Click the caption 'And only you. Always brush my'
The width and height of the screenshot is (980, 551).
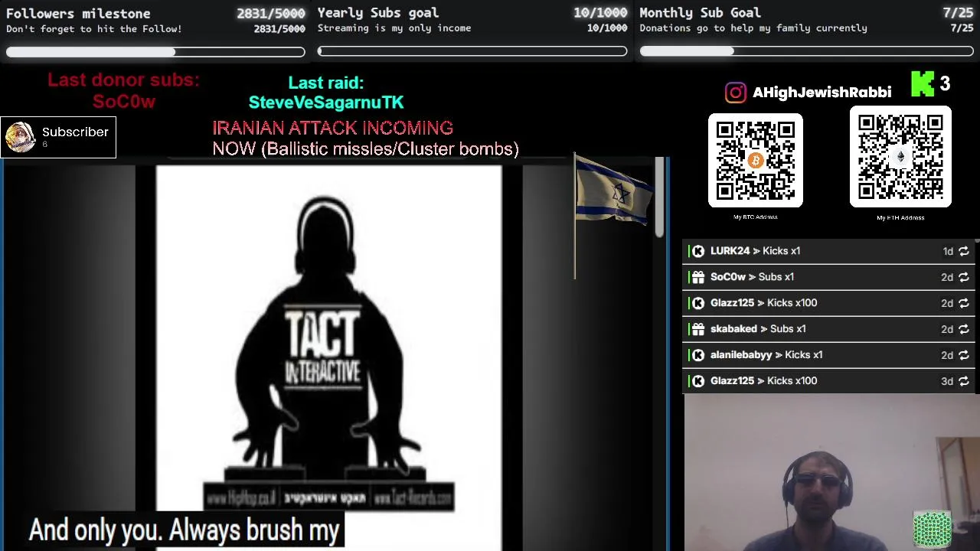[184, 530]
